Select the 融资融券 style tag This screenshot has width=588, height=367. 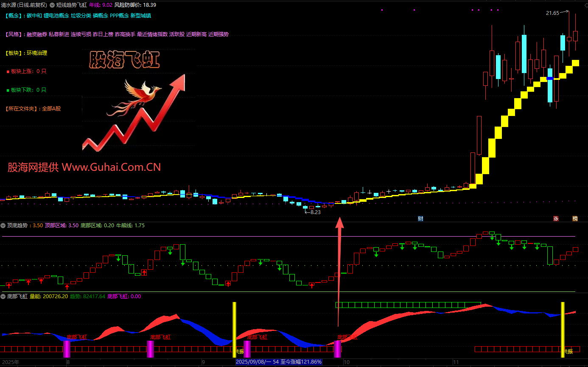36,34
